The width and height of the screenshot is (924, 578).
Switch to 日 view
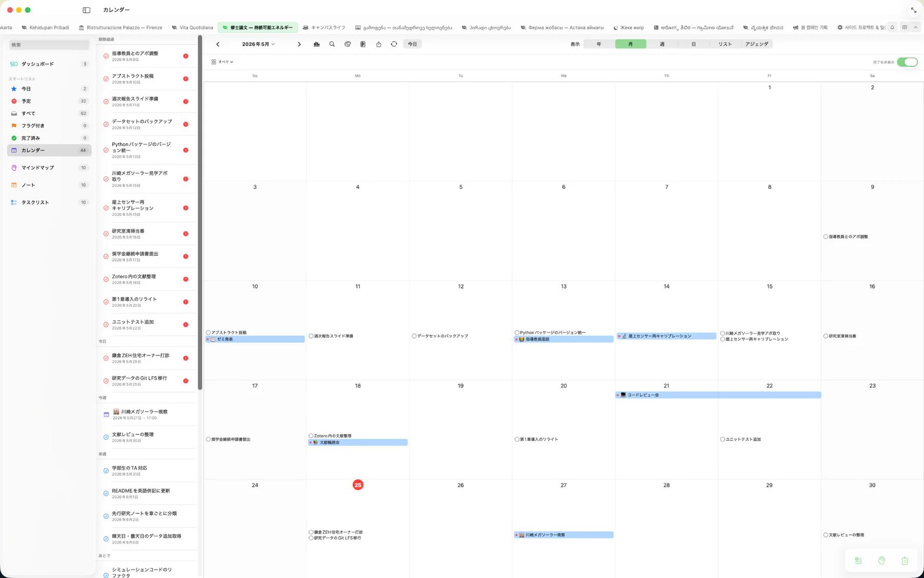click(x=694, y=44)
